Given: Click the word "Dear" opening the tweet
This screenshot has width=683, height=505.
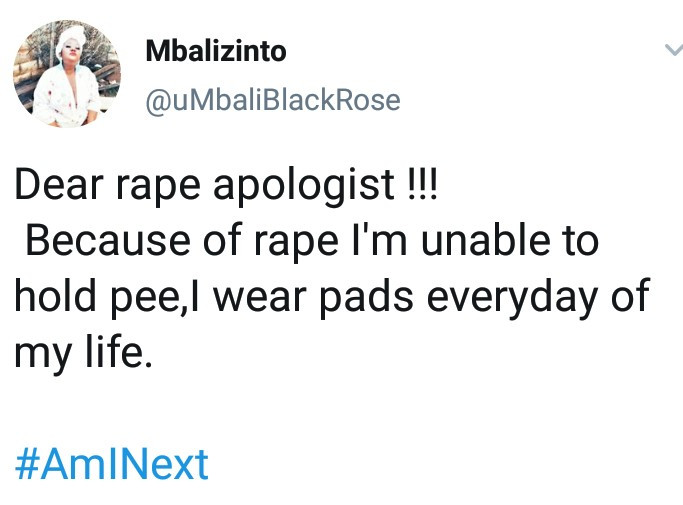Looking at the screenshot, I should (59, 184).
